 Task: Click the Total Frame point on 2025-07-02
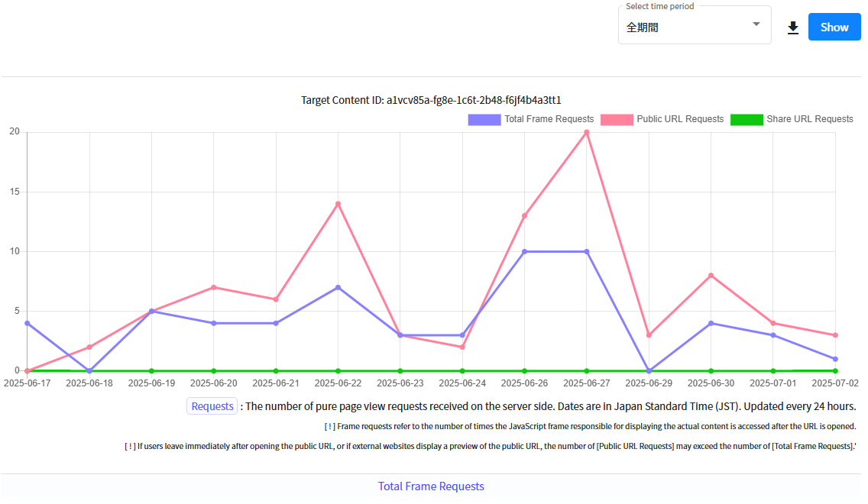click(x=835, y=359)
